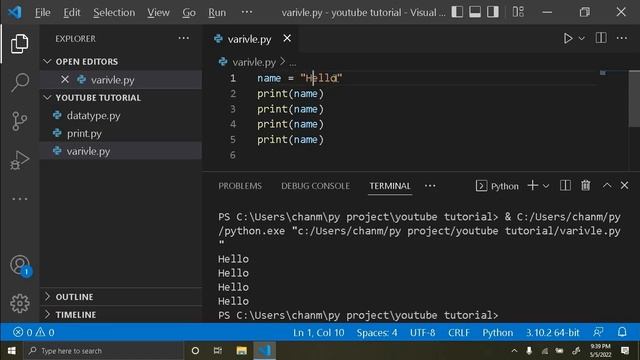This screenshot has width=640, height=360.
Task: Open the View menu
Action: [x=158, y=12]
